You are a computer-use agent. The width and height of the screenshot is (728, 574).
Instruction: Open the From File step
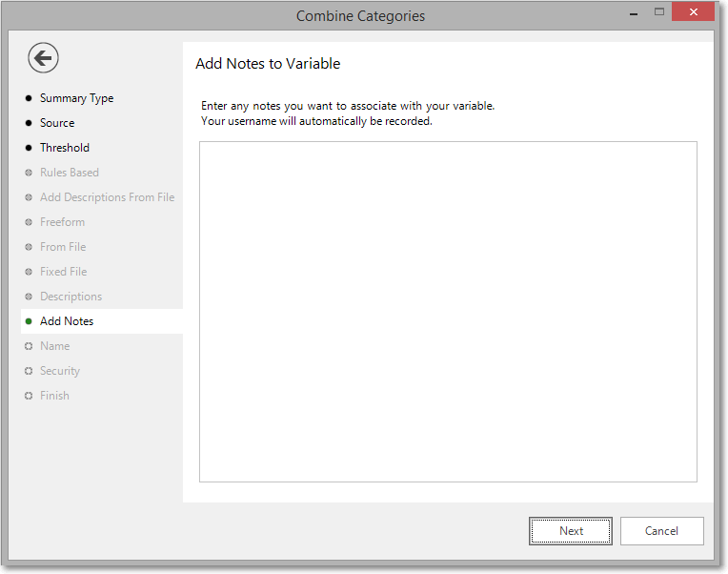[x=63, y=247]
